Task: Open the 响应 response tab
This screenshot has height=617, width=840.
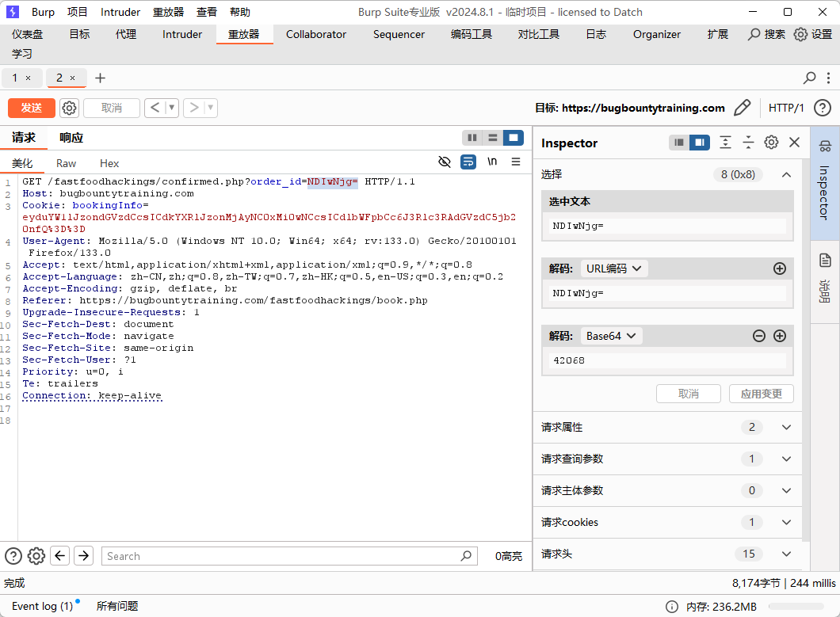Action: coord(71,138)
